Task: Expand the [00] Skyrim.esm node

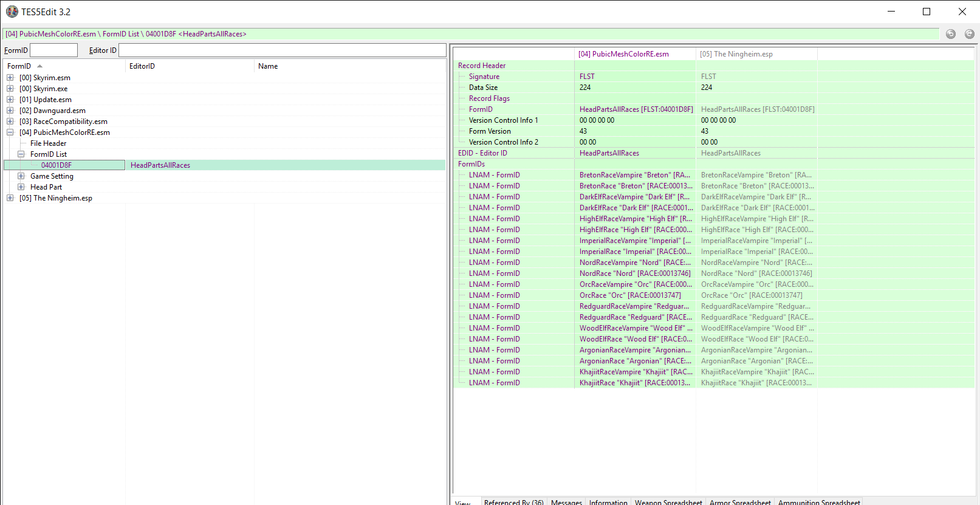Action: point(10,78)
